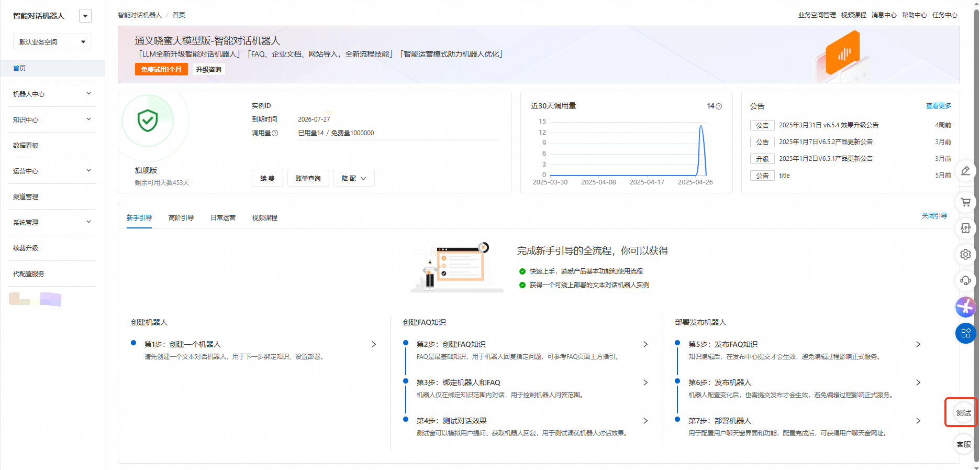
Task: Open v6.5.4 效果升级公告 announcement
Action: pyautogui.click(x=829, y=125)
